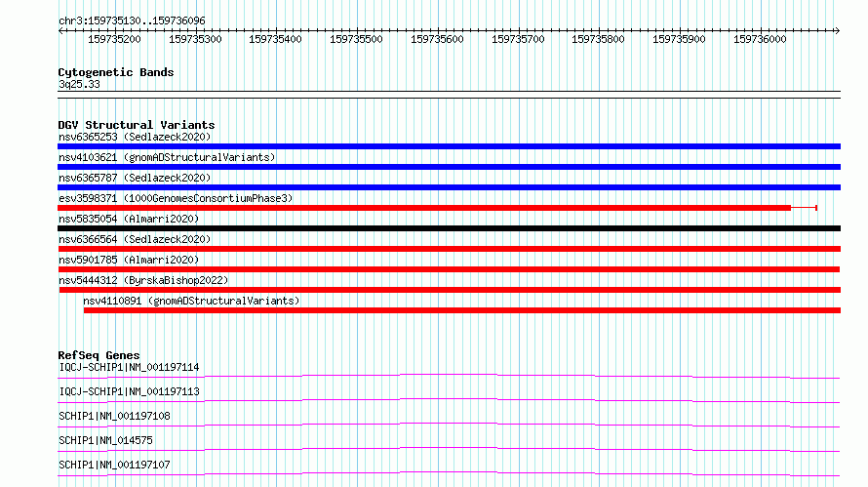Screen dimensions: 868x487
Task: Open transcript IQCJ-SCHIP1|NM_001197113 label
Action: (129, 391)
